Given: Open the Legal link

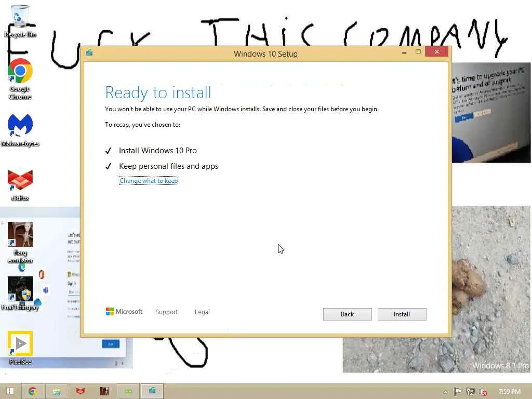Looking at the screenshot, I should (202, 312).
